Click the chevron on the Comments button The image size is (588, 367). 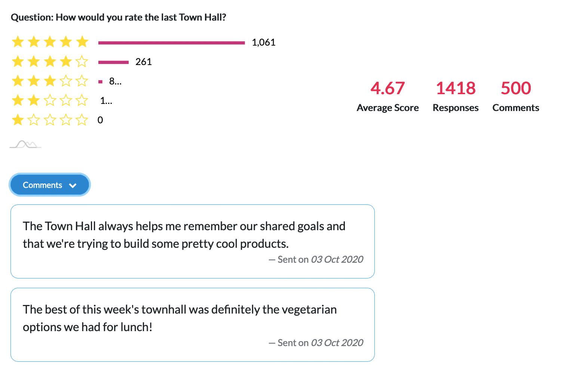point(73,185)
